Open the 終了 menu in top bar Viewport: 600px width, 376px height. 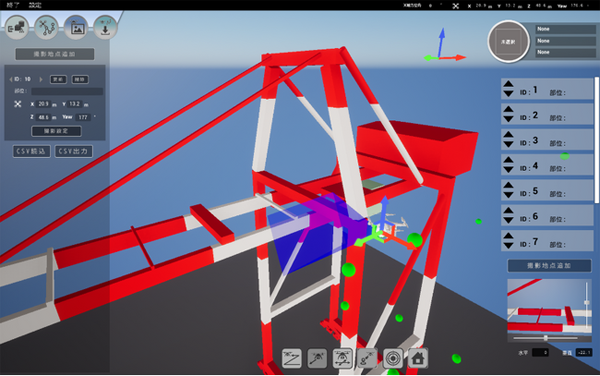click(13, 5)
